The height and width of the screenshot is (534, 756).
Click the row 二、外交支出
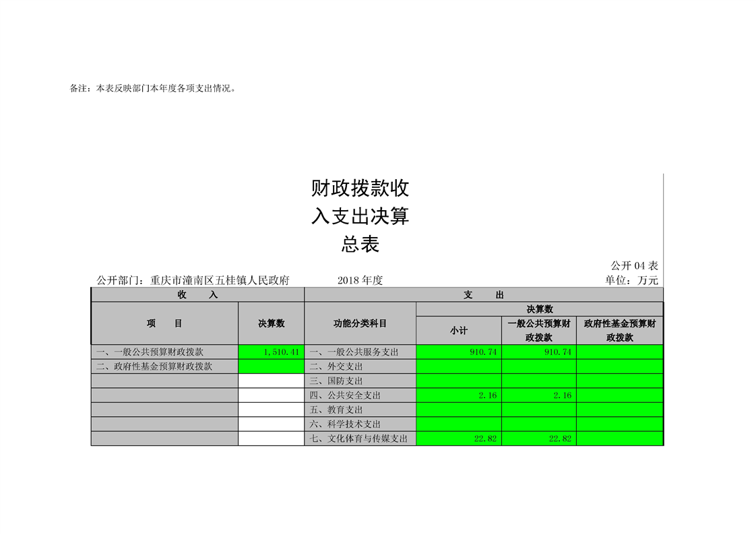(360, 366)
